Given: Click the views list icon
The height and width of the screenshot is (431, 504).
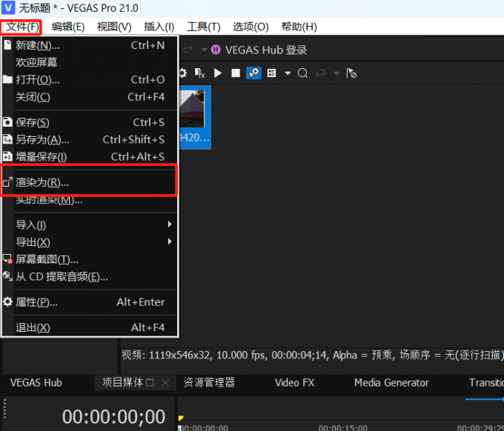Looking at the screenshot, I should coord(271,73).
